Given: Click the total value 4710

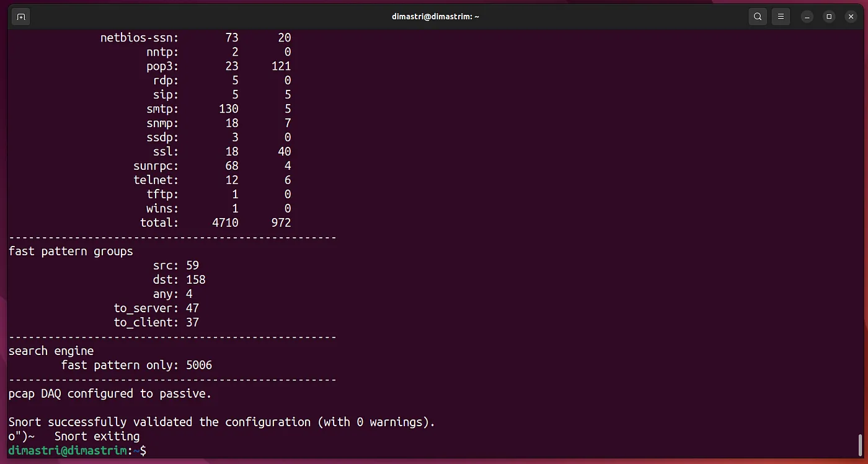Looking at the screenshot, I should pos(225,222).
